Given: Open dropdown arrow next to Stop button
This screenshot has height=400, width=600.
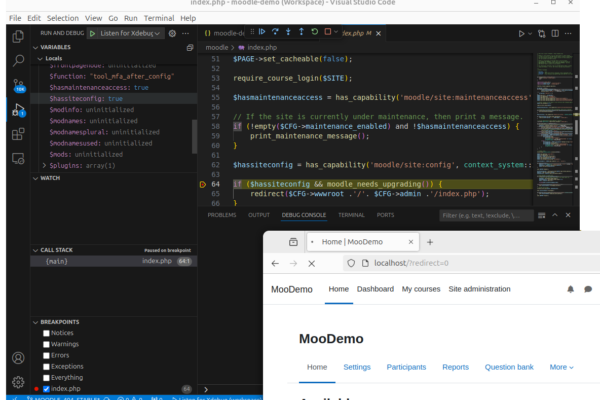Looking at the screenshot, I should point(336,32).
